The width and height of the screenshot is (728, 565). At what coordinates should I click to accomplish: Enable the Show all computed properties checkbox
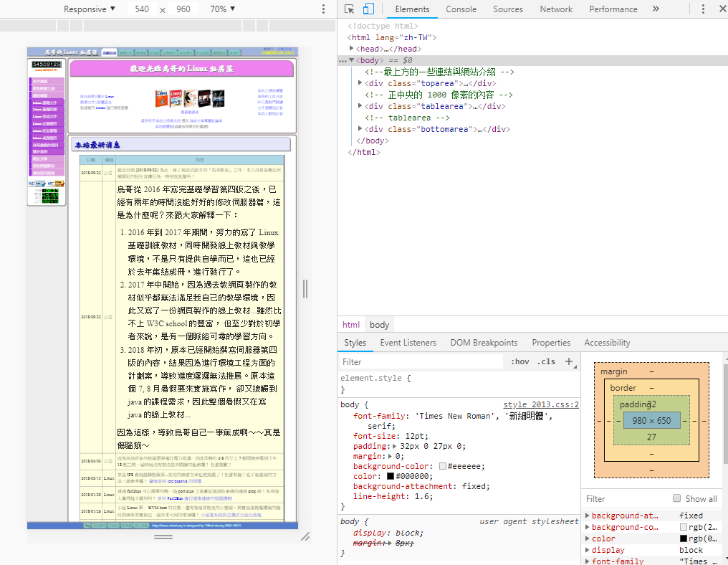676,498
